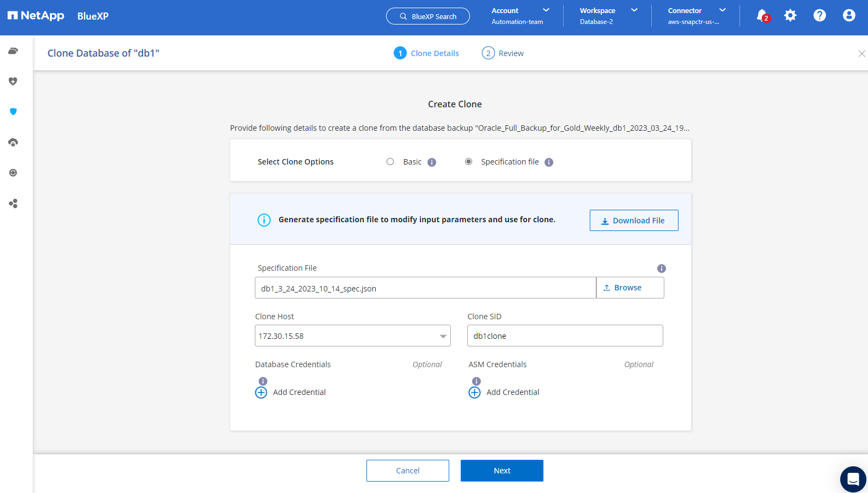Open the user profile icon
The height and width of the screenshot is (493, 868).
click(849, 16)
